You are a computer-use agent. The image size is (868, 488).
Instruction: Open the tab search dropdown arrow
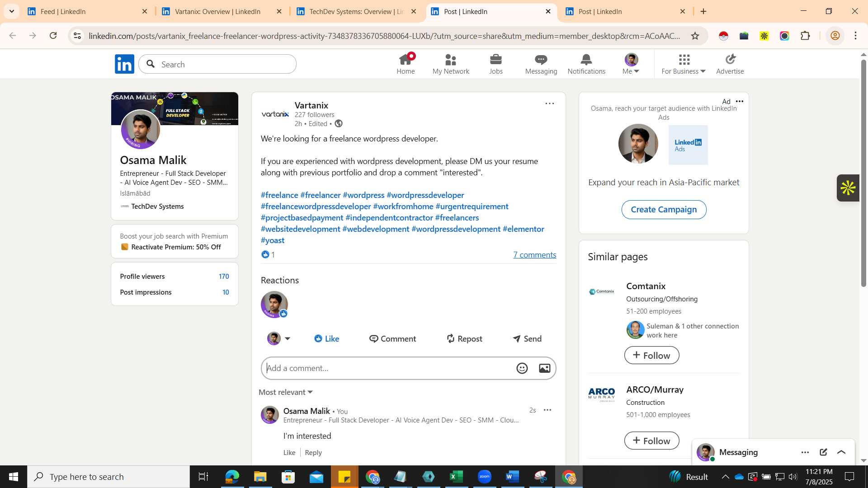[11, 11]
